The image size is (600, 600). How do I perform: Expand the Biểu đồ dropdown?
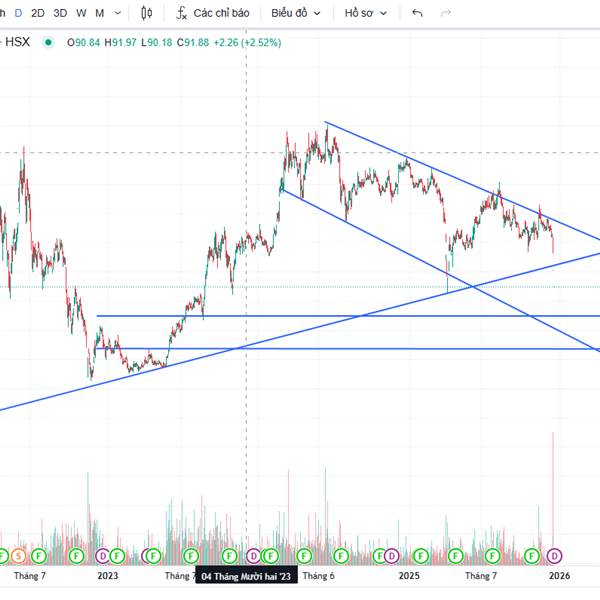pos(295,13)
